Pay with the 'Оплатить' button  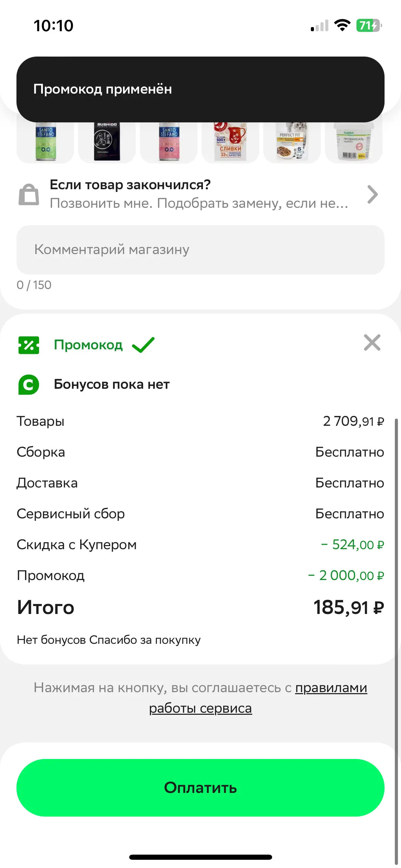click(200, 787)
